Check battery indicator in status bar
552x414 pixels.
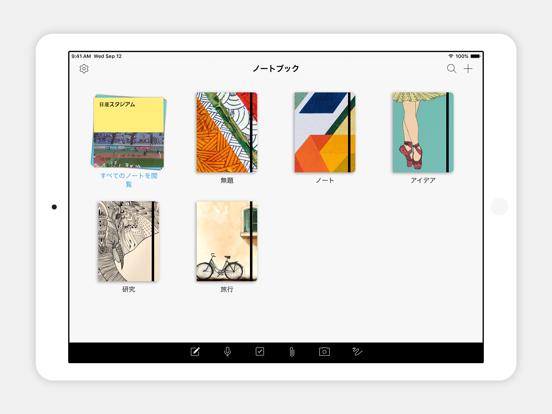(475, 56)
